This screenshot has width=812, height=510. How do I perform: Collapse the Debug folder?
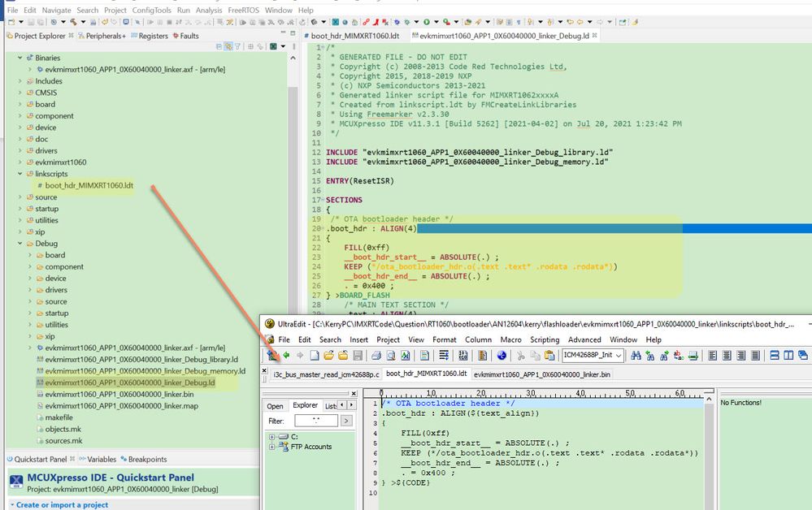point(20,244)
